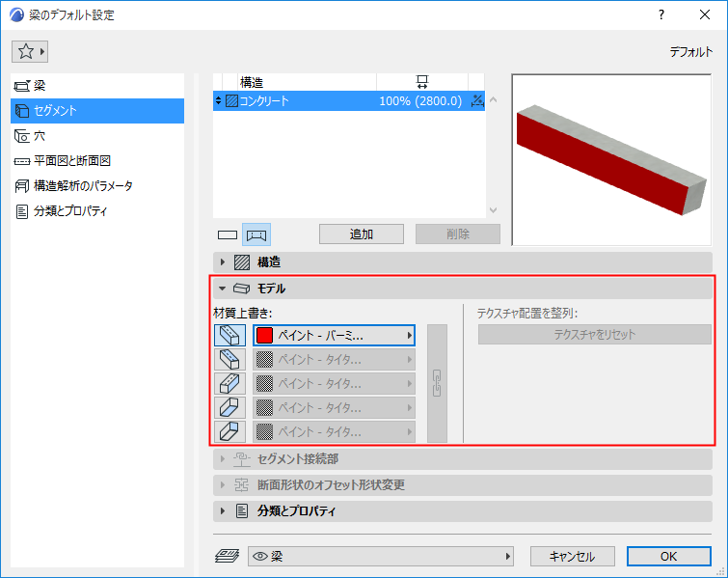Click the help question mark button
The height and width of the screenshot is (578, 728).
point(661,14)
